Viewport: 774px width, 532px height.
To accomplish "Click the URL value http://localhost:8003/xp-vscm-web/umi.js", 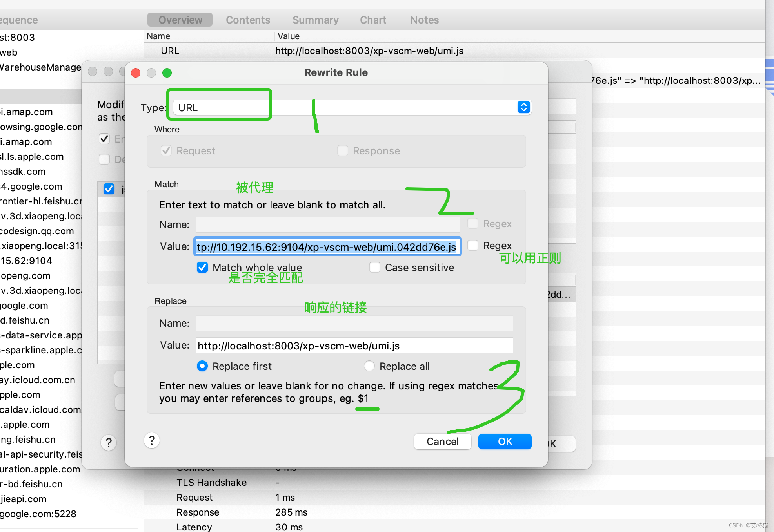I will click(x=369, y=51).
